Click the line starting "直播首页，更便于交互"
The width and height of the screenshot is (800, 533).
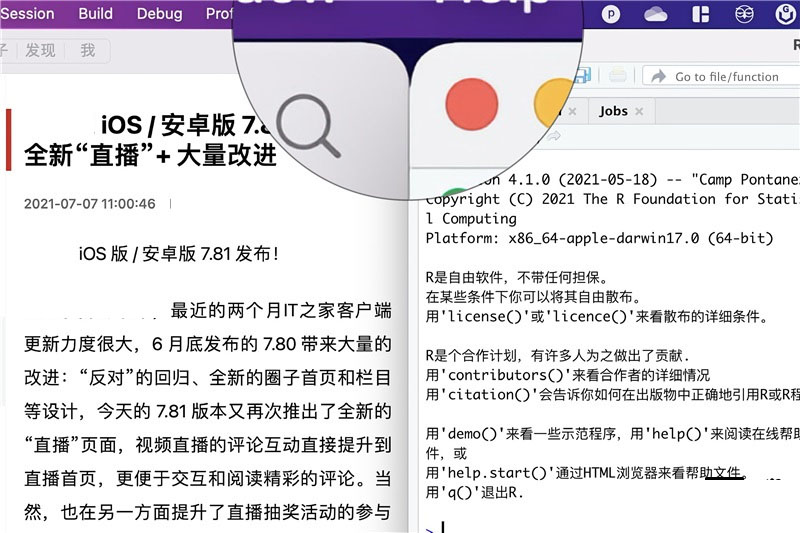coord(208,478)
